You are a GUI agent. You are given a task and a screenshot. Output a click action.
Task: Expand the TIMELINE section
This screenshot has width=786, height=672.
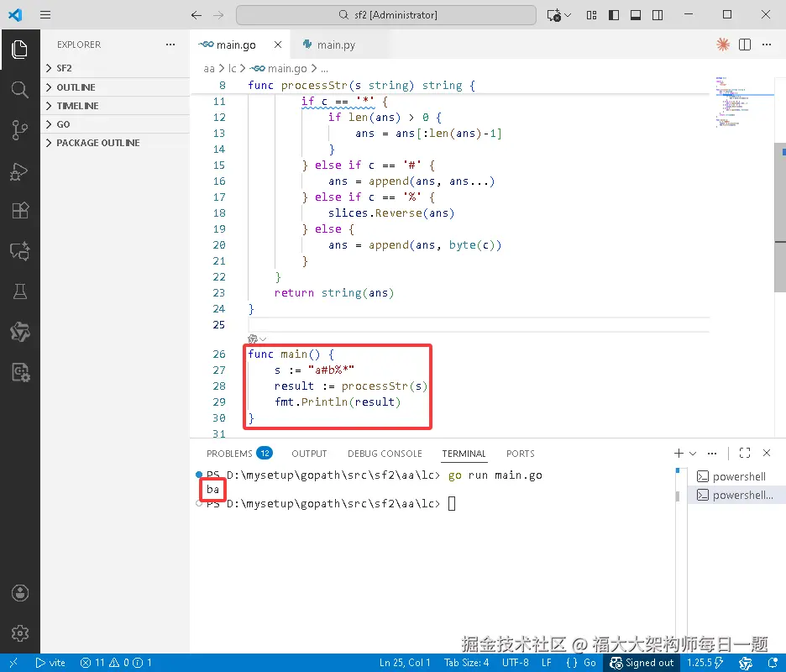pos(115,106)
